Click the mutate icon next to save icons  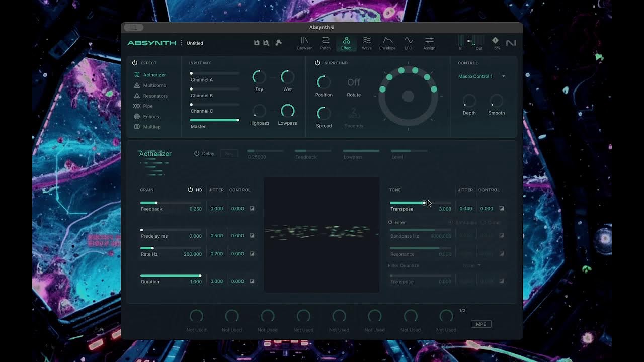(278, 43)
